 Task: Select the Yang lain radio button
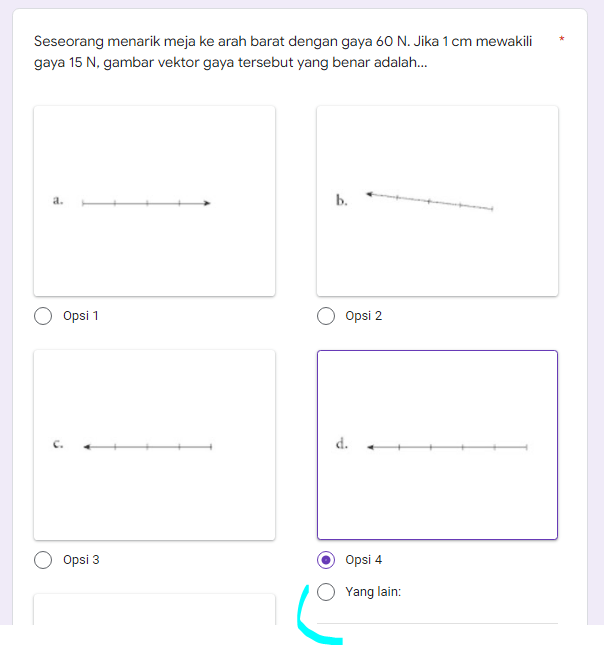pos(326,592)
